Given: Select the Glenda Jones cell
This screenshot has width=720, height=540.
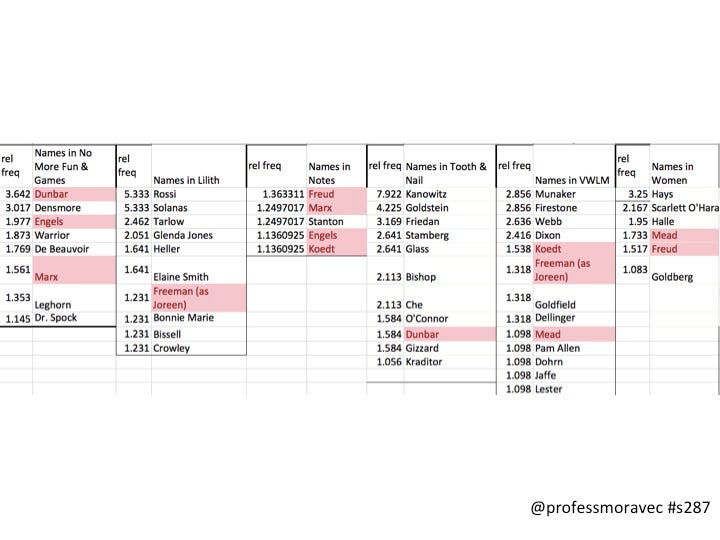Looking at the screenshot, I should click(x=199, y=236).
